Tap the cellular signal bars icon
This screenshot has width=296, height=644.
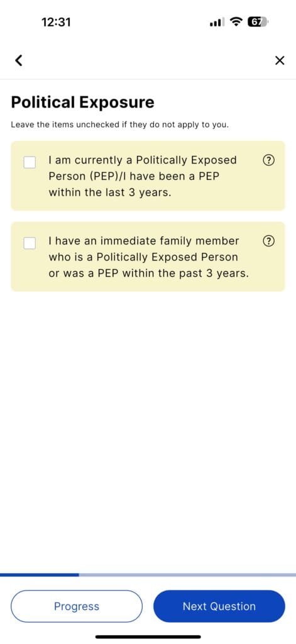(x=217, y=23)
